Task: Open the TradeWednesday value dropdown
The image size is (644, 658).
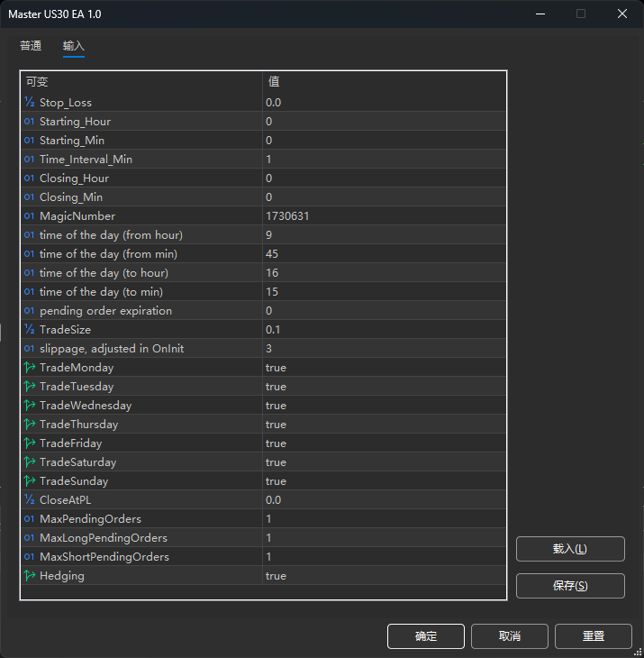Action: click(x=383, y=406)
